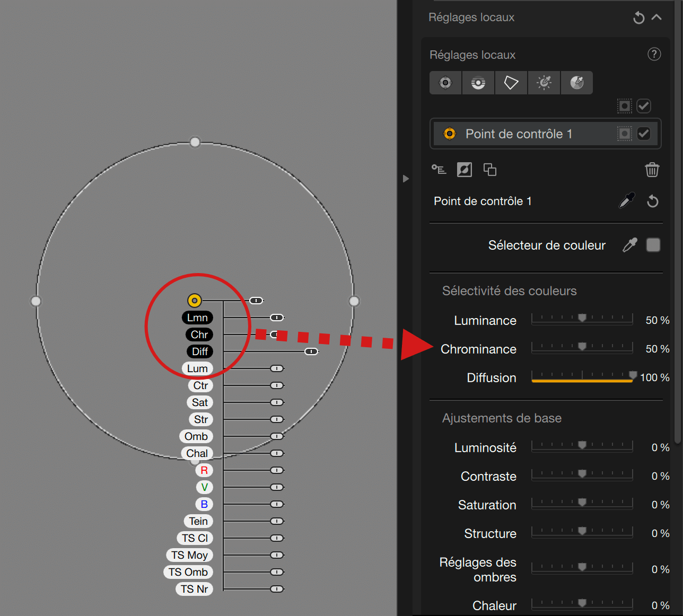Collapse the right panel with side arrow
Viewport: 683px width, 616px height.
coord(406,179)
